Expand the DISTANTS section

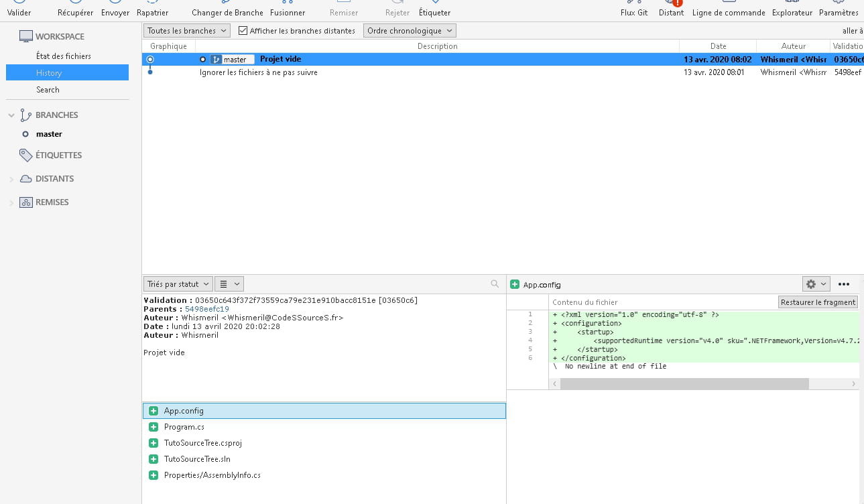point(11,179)
